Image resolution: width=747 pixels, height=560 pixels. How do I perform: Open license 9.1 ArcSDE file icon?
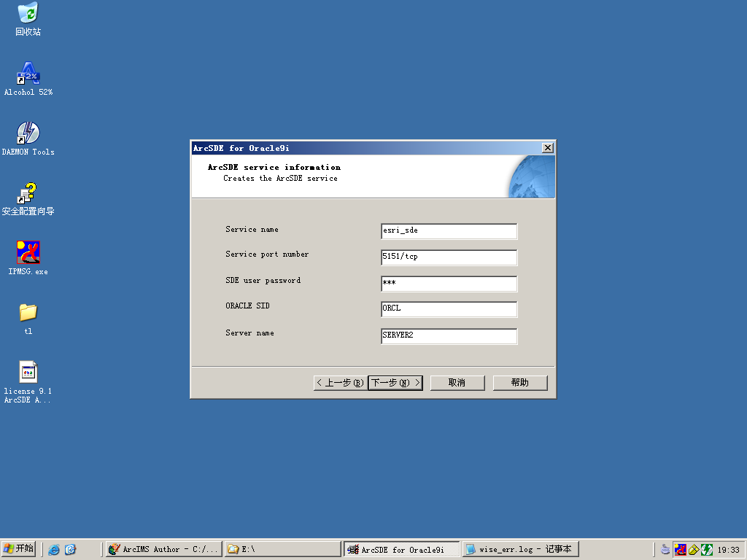pyautogui.click(x=28, y=373)
